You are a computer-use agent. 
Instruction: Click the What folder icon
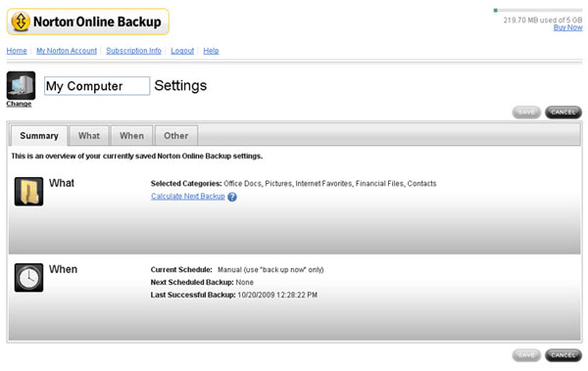click(28, 192)
